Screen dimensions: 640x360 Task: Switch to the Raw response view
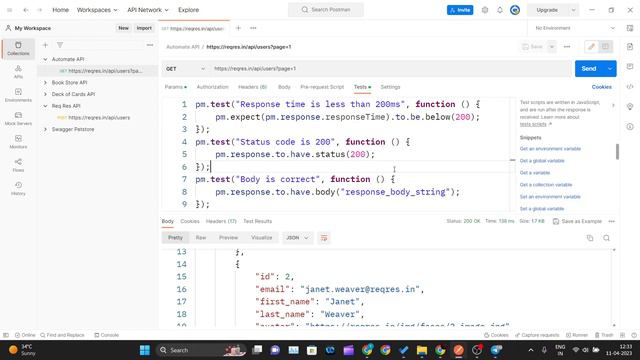pos(200,238)
